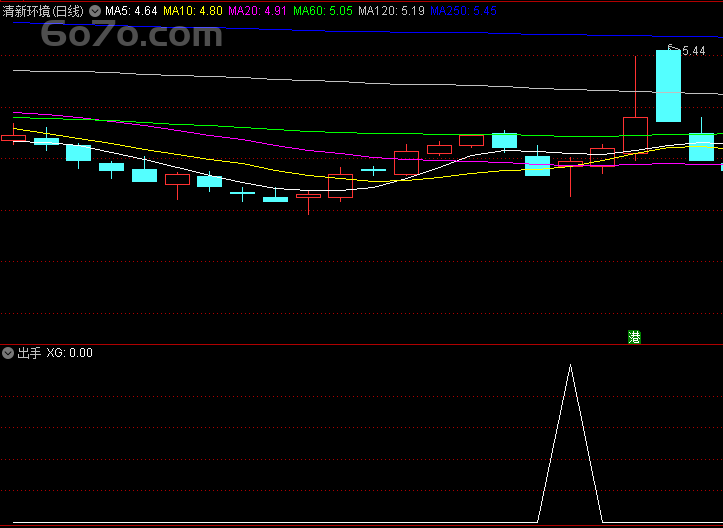
Task: Expand the MA indicator dropdown arrow
Action: pyautogui.click(x=95, y=11)
